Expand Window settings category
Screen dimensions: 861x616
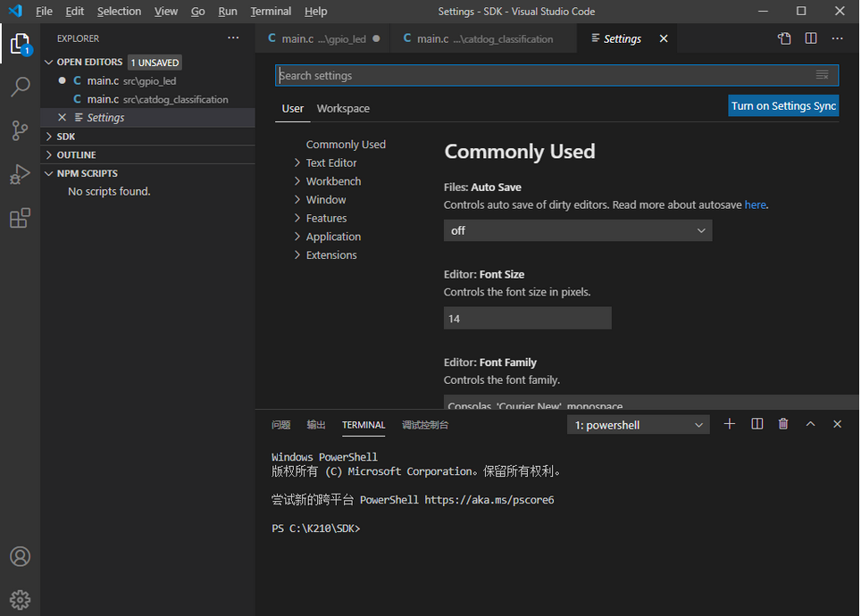pos(297,199)
